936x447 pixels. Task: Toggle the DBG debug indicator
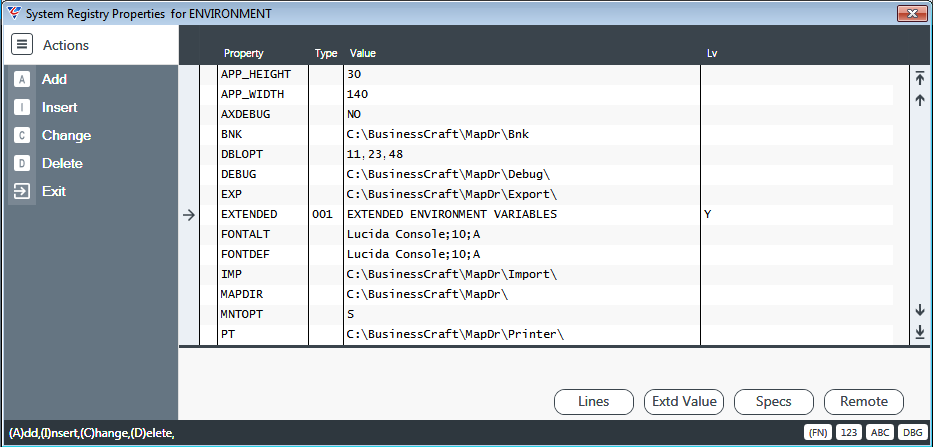tap(912, 433)
